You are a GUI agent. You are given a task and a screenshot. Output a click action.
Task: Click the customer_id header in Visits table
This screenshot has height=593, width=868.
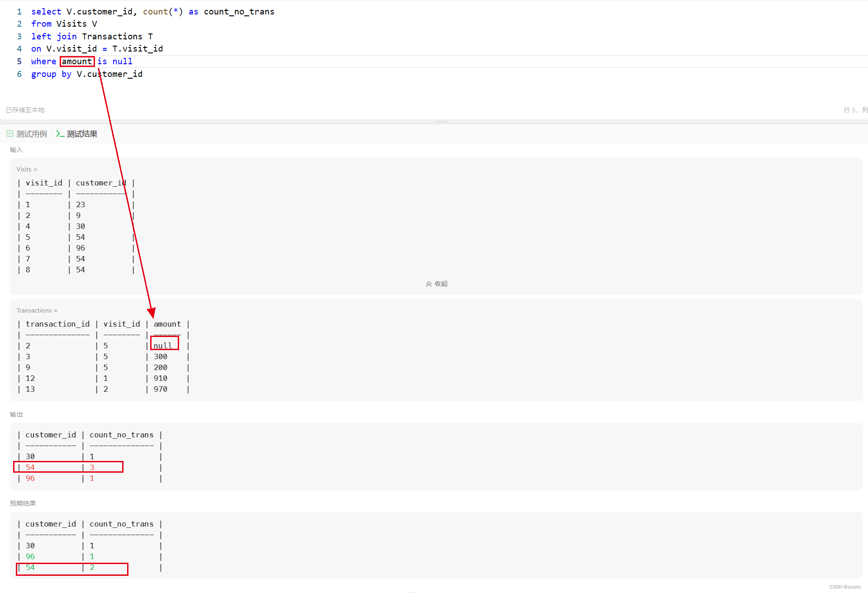101,183
